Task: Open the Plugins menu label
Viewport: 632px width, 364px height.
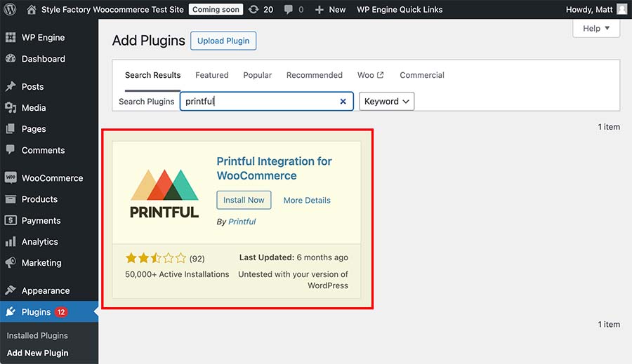Action: 37,312
